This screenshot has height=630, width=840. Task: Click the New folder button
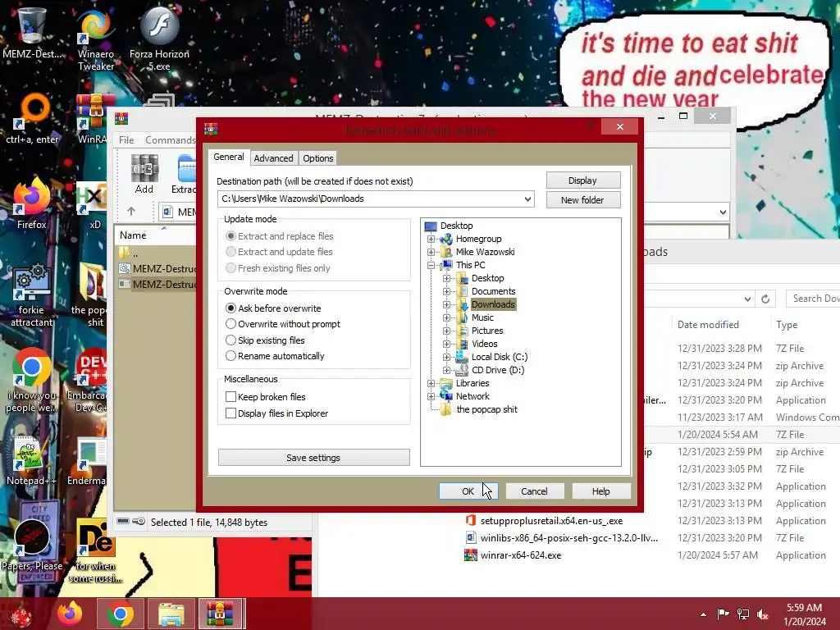[583, 200]
